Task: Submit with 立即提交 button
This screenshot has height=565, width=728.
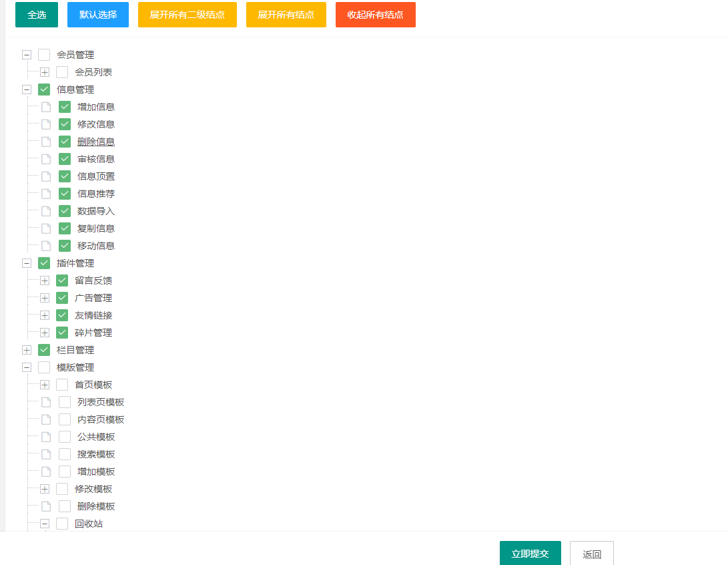Action: (x=530, y=554)
